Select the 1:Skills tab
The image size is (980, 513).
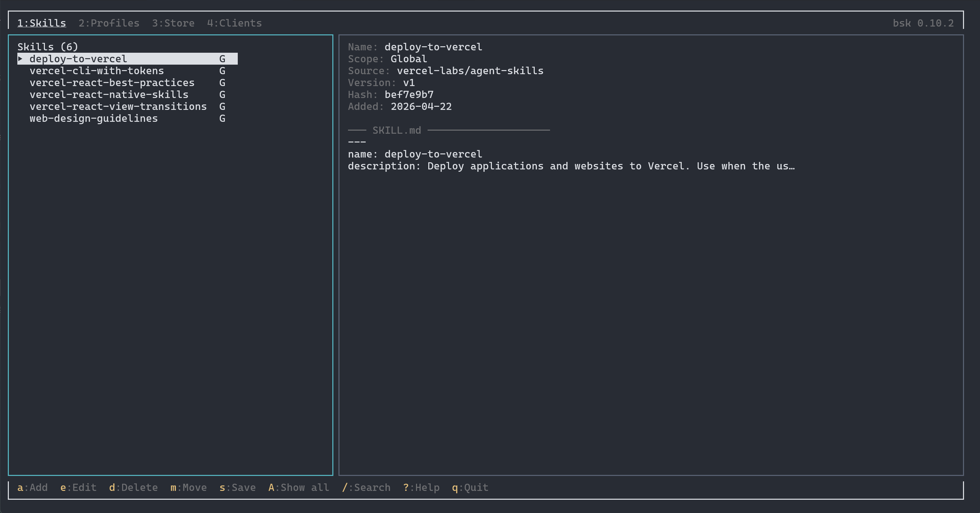point(41,23)
